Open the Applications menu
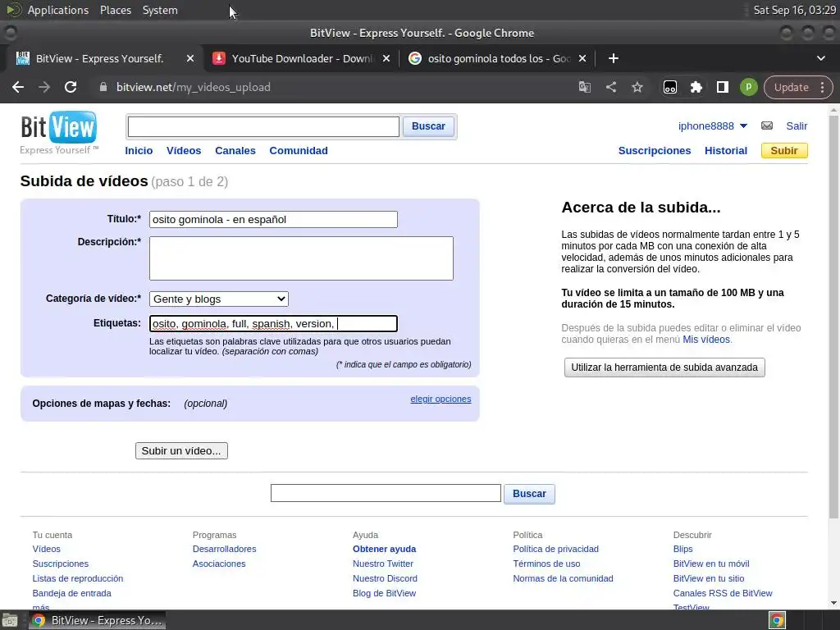Screen dimensions: 840x630 (x=58, y=10)
